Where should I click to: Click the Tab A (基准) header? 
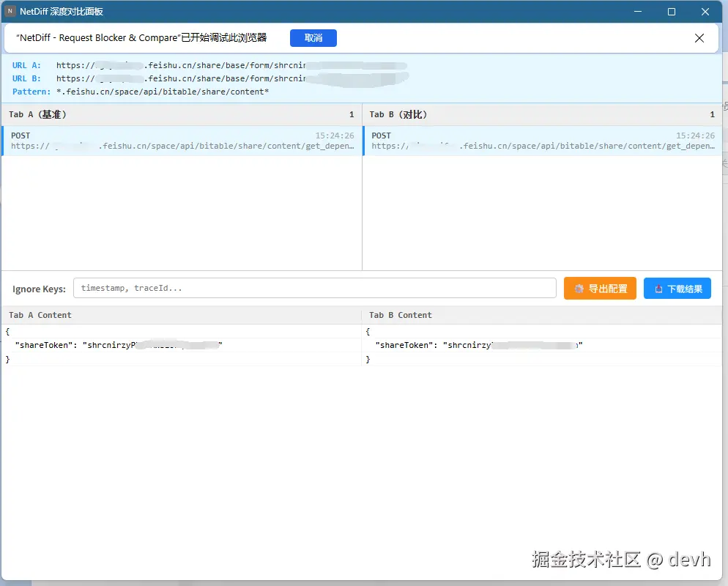tap(181, 114)
